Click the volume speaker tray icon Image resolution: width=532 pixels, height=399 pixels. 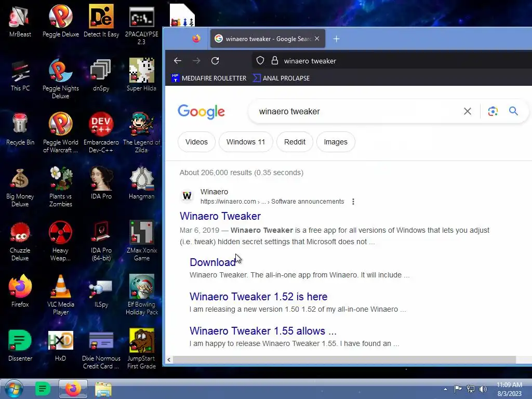483,389
